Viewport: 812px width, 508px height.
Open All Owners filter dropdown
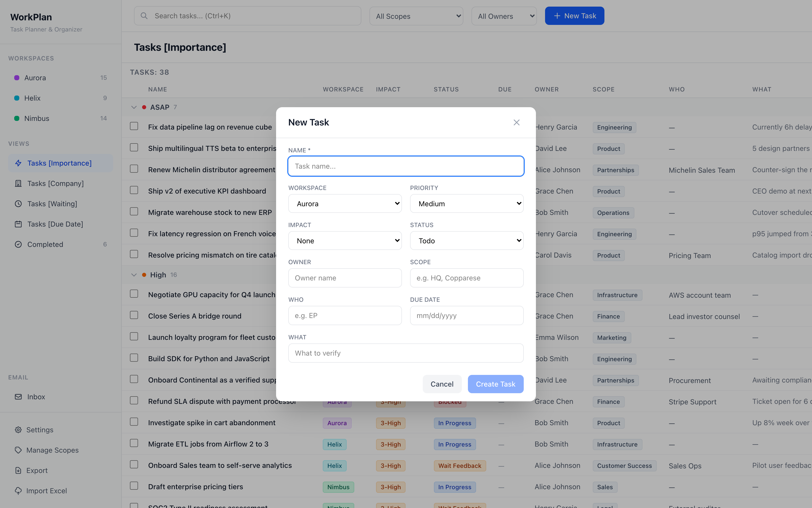tap(504, 16)
